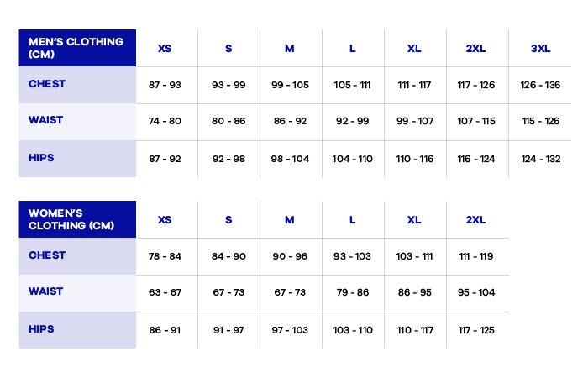The height and width of the screenshot is (378, 588).
Task: Click the men's L hips value 104 - 110
Action: pyautogui.click(x=353, y=159)
